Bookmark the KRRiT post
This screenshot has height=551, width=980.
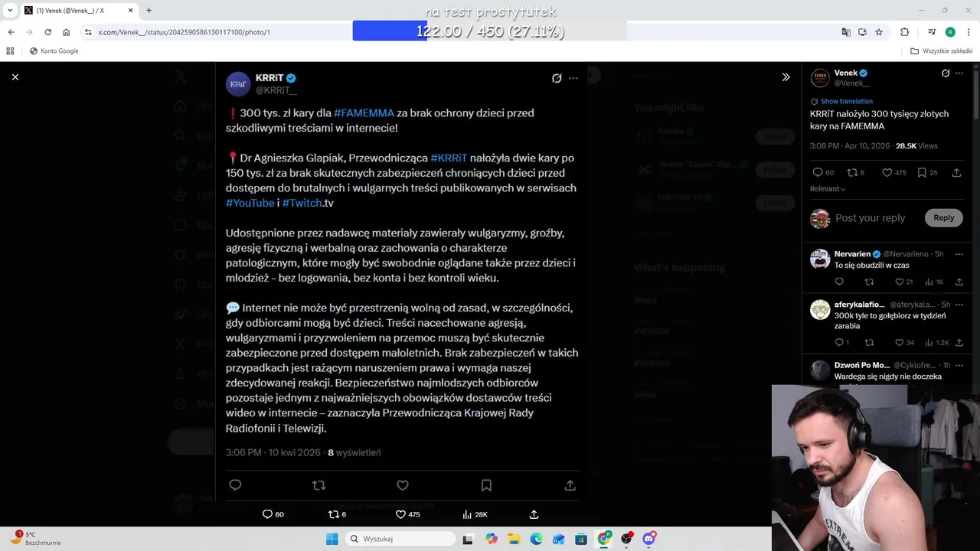point(486,485)
